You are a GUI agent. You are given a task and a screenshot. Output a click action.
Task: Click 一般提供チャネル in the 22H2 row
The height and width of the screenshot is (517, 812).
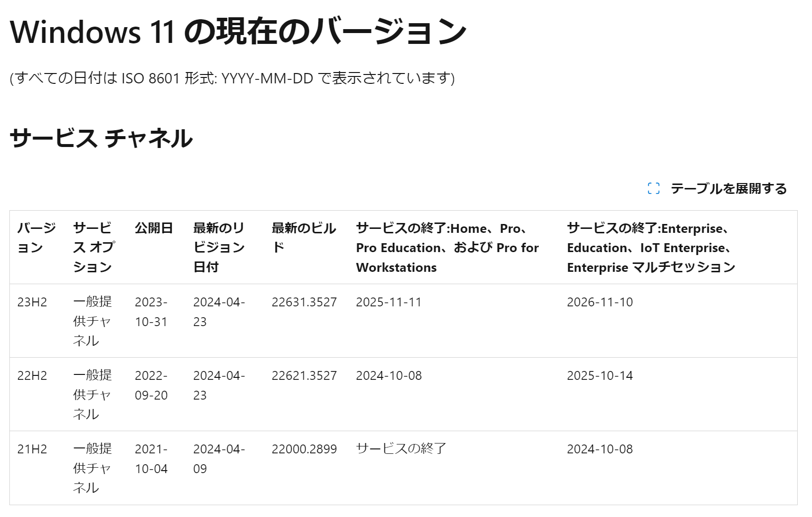(93, 395)
